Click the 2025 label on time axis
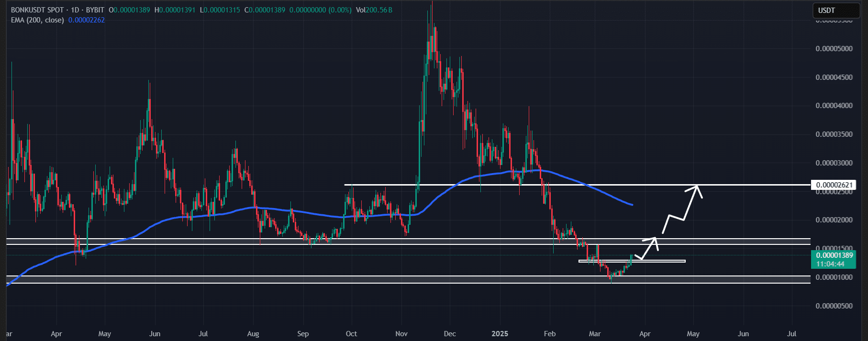Image resolution: width=868 pixels, height=341 pixels. [x=500, y=334]
